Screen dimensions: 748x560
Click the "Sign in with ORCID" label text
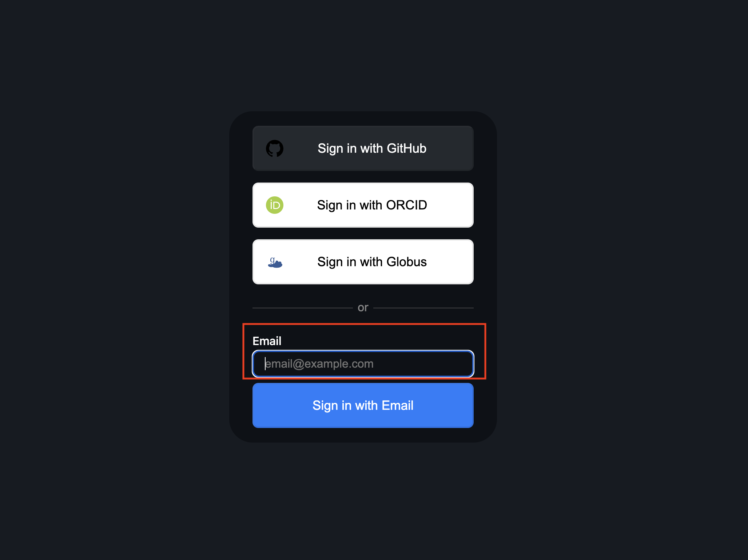pos(372,205)
